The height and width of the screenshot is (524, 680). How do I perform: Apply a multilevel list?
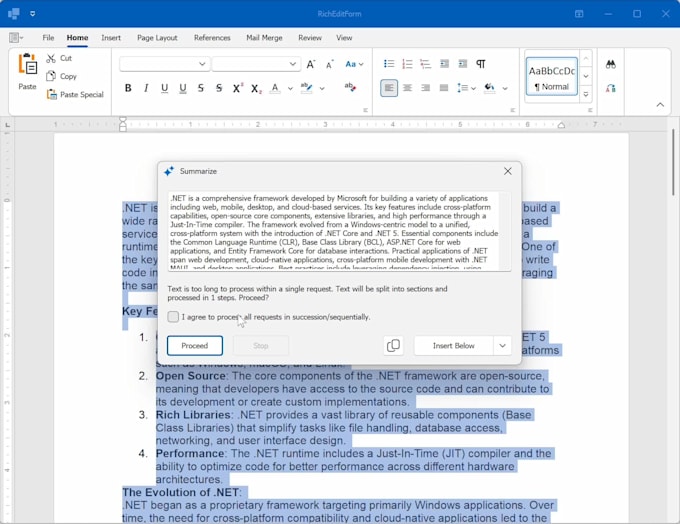425,64
